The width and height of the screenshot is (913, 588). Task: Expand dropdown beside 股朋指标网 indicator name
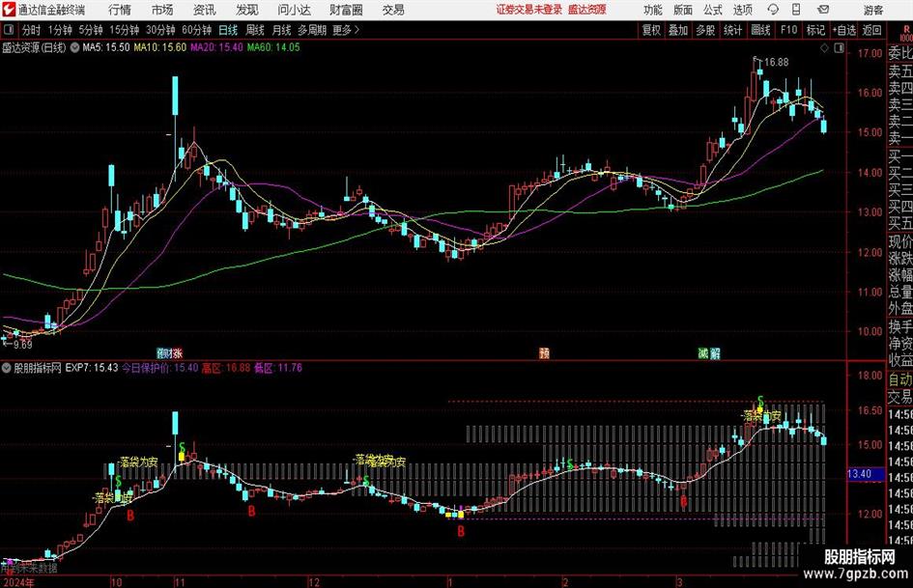7,368
